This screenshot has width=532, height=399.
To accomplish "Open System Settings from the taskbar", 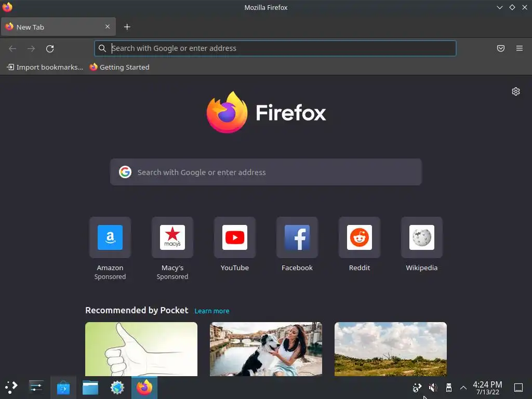I will click(36, 387).
